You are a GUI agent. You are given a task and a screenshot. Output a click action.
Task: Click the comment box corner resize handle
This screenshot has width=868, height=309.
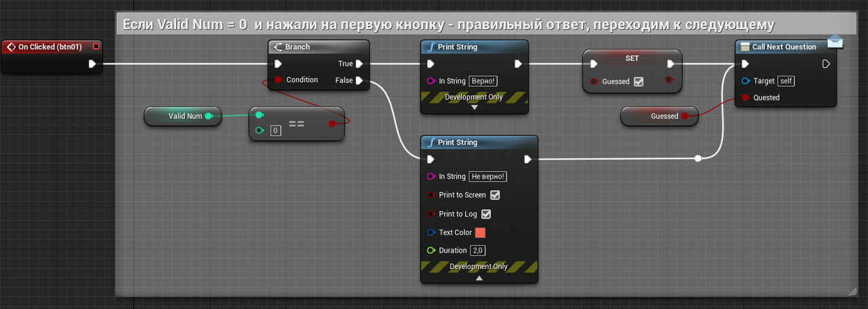(853, 291)
